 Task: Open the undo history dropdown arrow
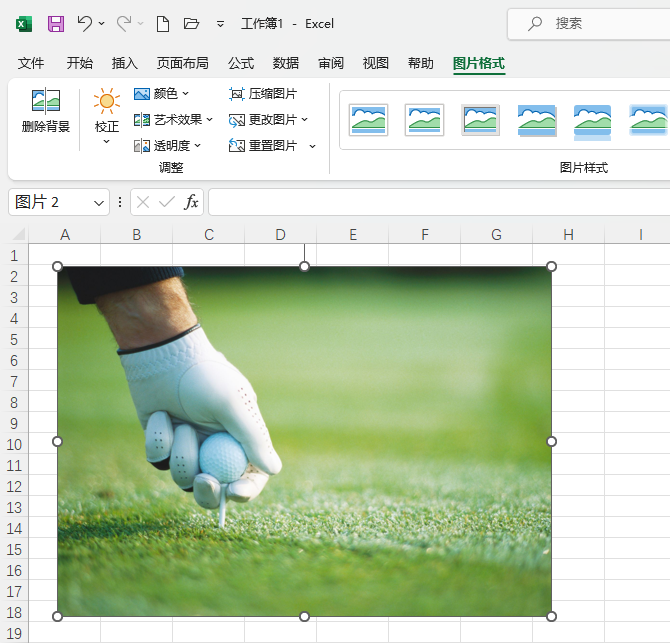(101, 23)
